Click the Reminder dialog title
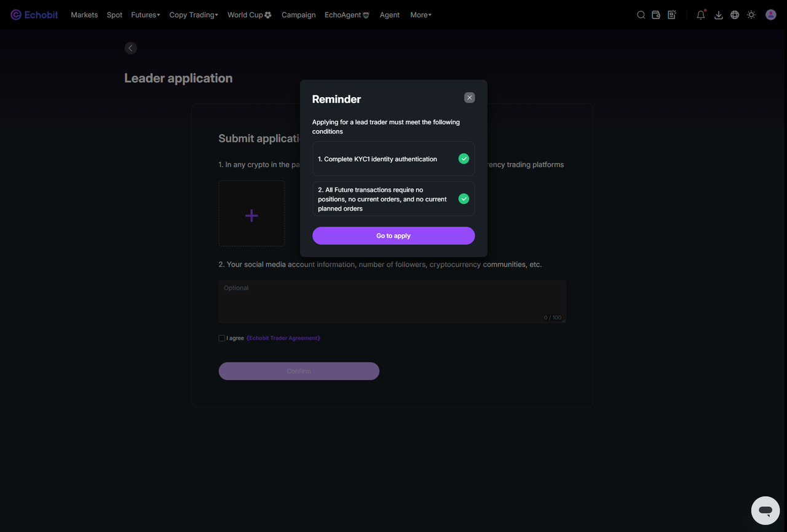Screen dimensions: 787x532 [336, 99]
